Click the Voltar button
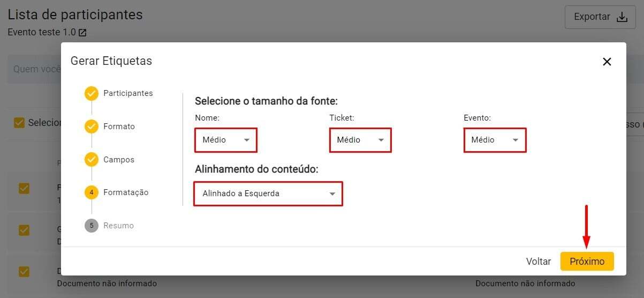644x298 pixels. [x=538, y=262]
